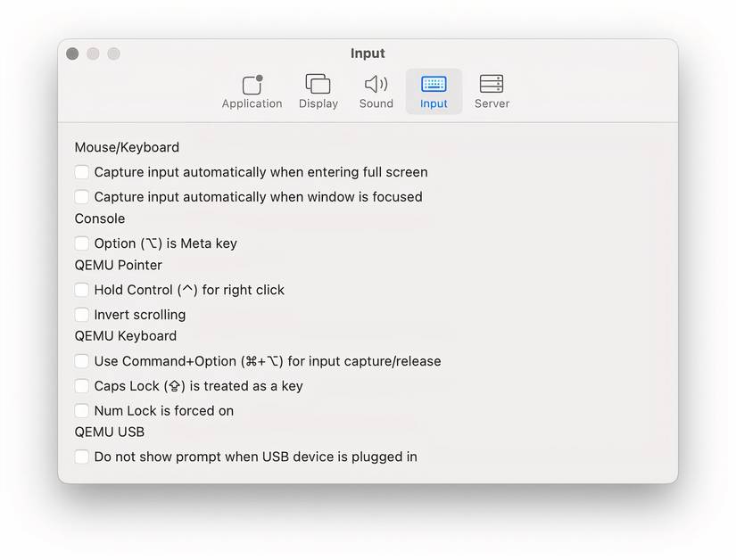Open the Sound preferences tab

click(376, 92)
